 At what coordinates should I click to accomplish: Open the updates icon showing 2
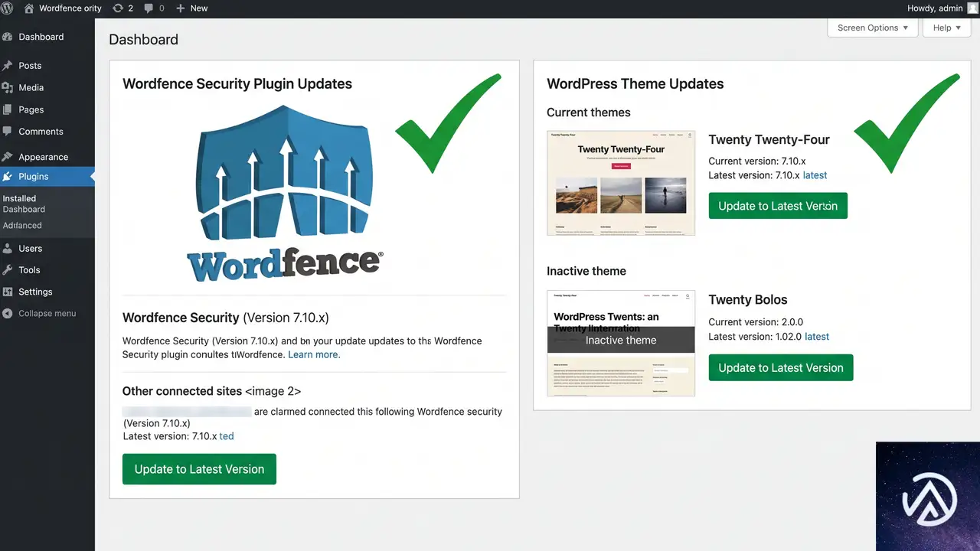pos(118,8)
